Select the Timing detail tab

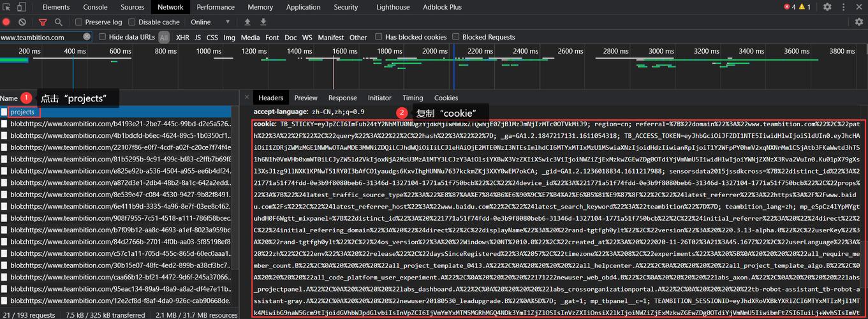click(413, 98)
